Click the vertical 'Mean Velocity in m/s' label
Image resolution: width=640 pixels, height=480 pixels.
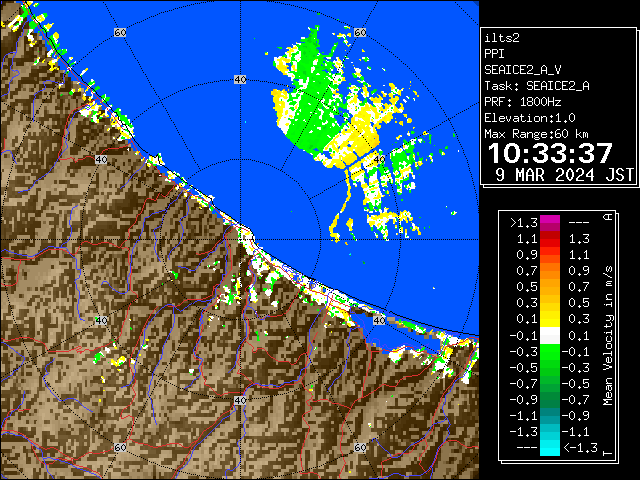pyautogui.click(x=608, y=335)
